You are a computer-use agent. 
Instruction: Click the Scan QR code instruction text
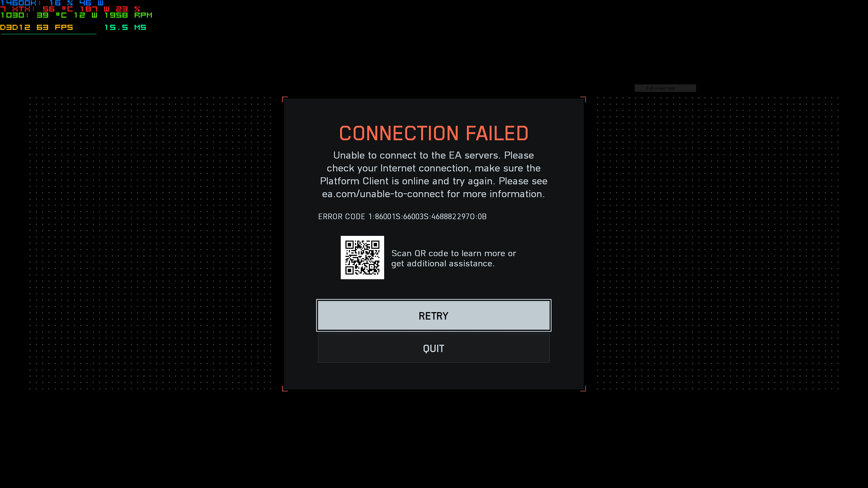coord(453,259)
